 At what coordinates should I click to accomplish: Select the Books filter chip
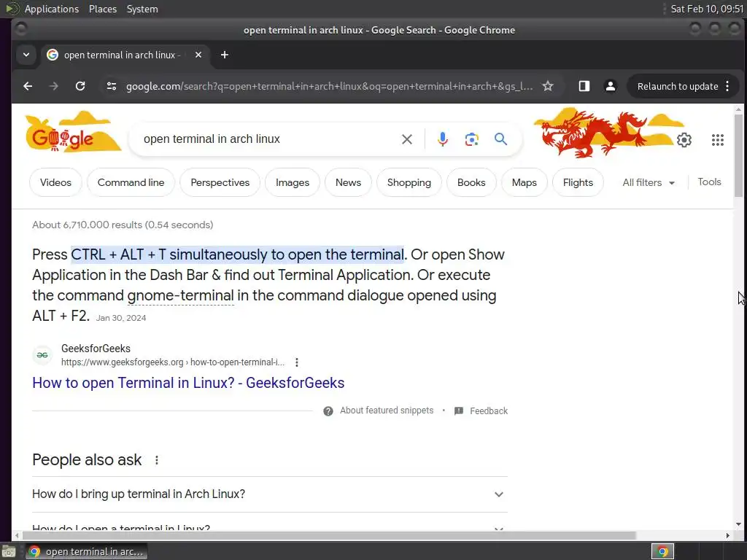click(x=472, y=182)
